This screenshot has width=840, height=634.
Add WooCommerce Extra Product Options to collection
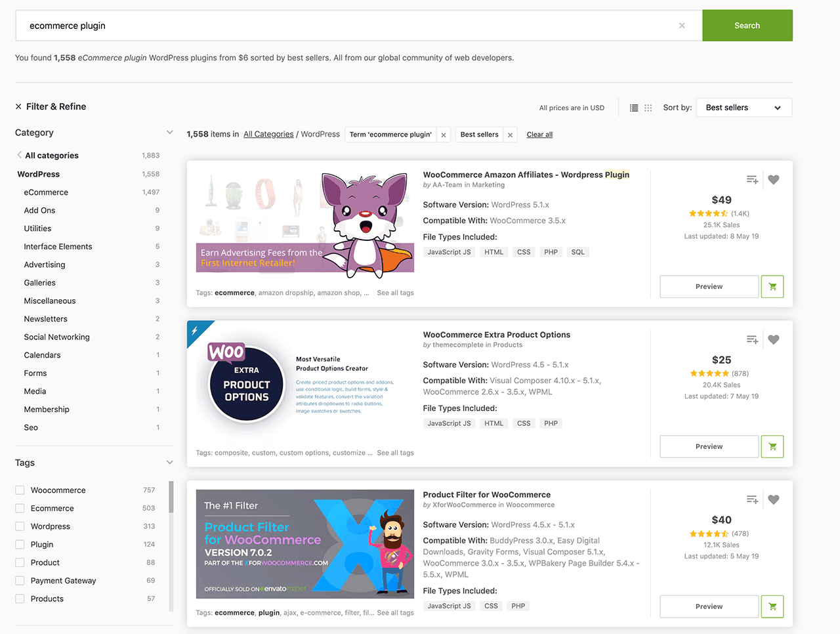click(x=752, y=339)
